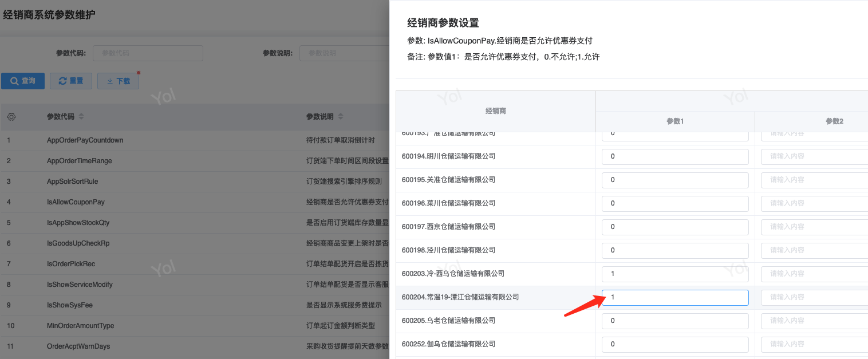Image resolution: width=868 pixels, height=359 pixels.
Task: Focus 参数2 field for 600196.菜川仓储运输有限公司
Action: pyautogui.click(x=814, y=203)
